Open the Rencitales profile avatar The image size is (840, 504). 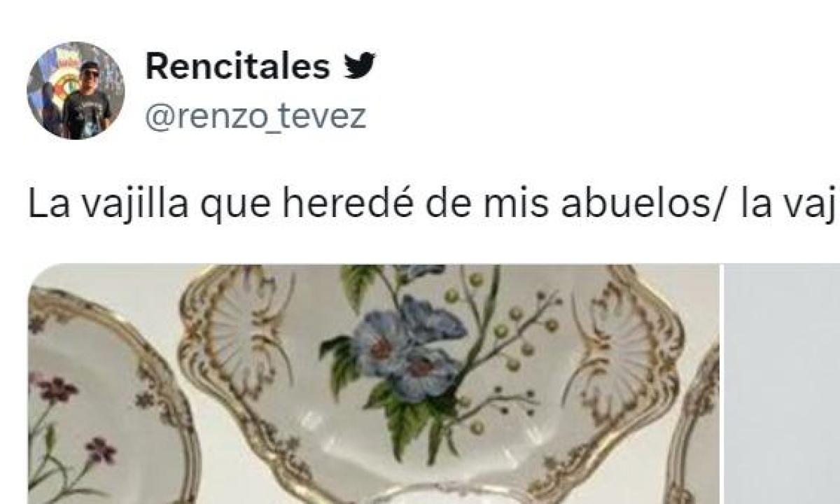76,90
